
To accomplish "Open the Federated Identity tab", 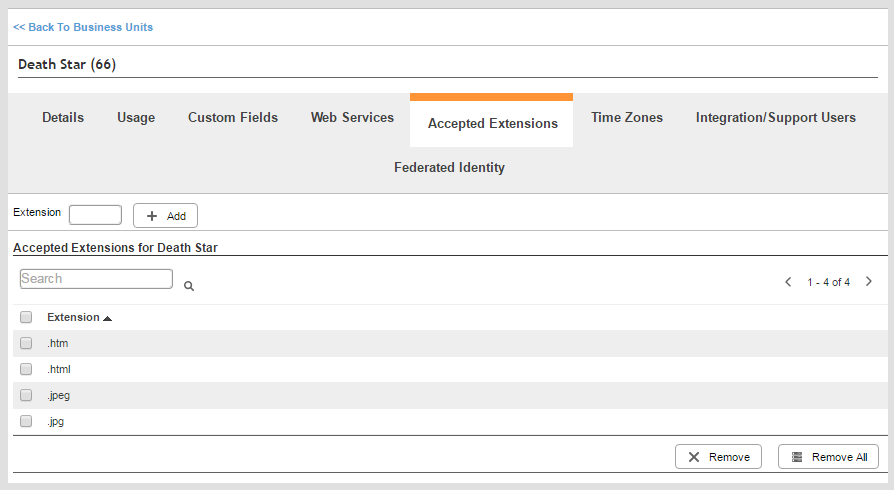I will click(x=449, y=167).
